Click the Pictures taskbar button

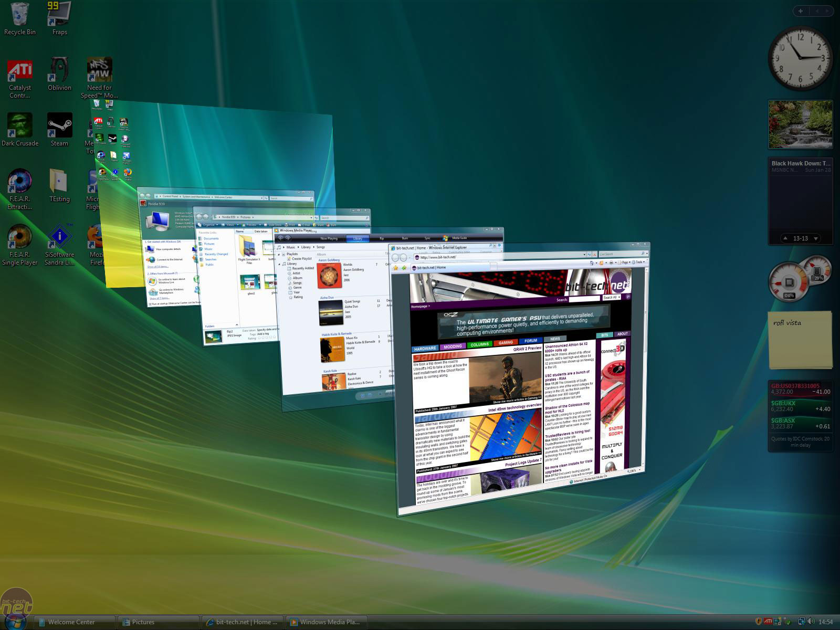(159, 622)
